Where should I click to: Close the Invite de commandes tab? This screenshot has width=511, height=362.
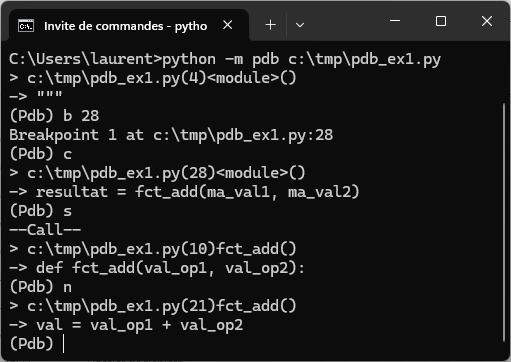tap(228, 25)
